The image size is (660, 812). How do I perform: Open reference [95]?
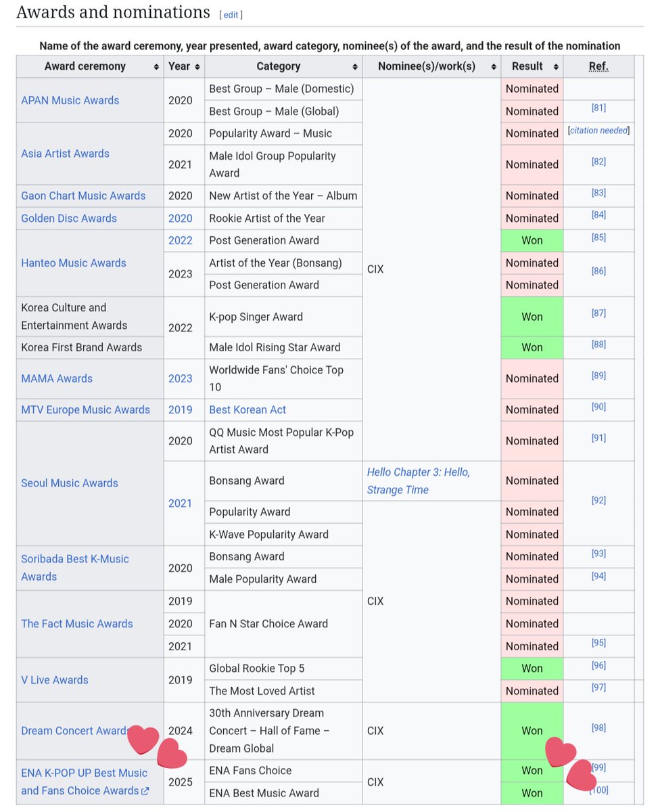tap(598, 643)
